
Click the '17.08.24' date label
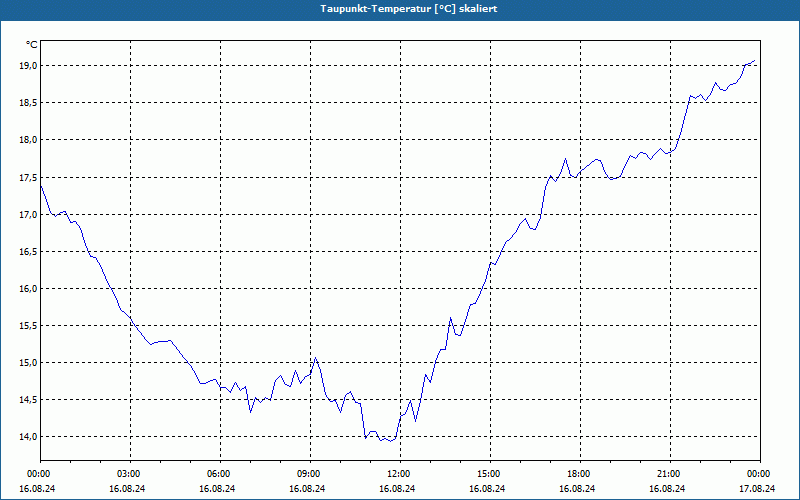pos(757,488)
